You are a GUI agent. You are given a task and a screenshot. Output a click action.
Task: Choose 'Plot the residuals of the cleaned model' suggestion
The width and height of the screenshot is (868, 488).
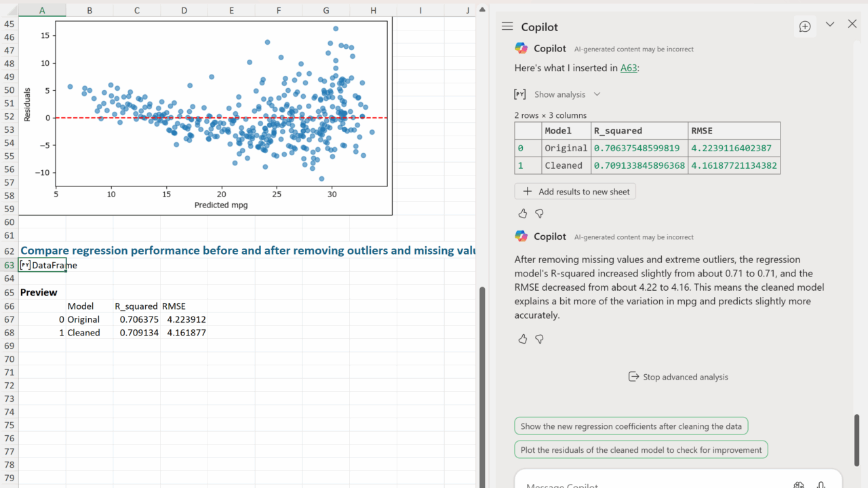pos(641,449)
